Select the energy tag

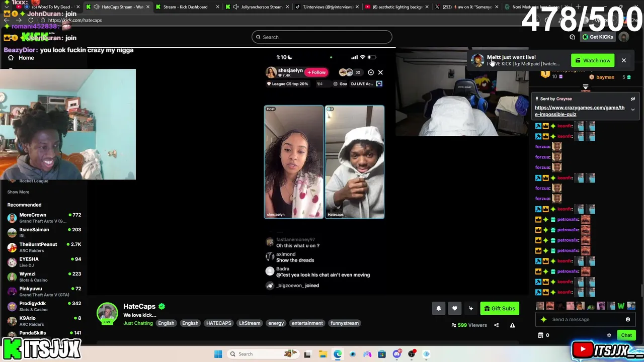click(276, 323)
